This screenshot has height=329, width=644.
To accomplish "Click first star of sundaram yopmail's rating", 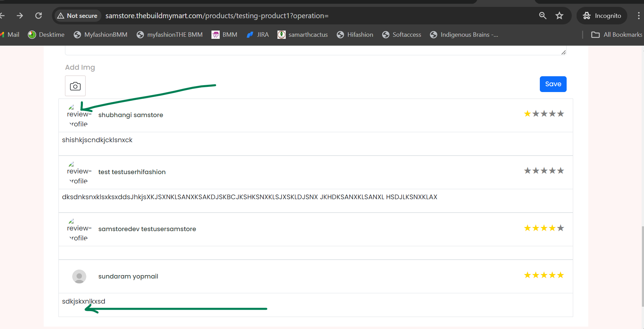I will point(527,275).
